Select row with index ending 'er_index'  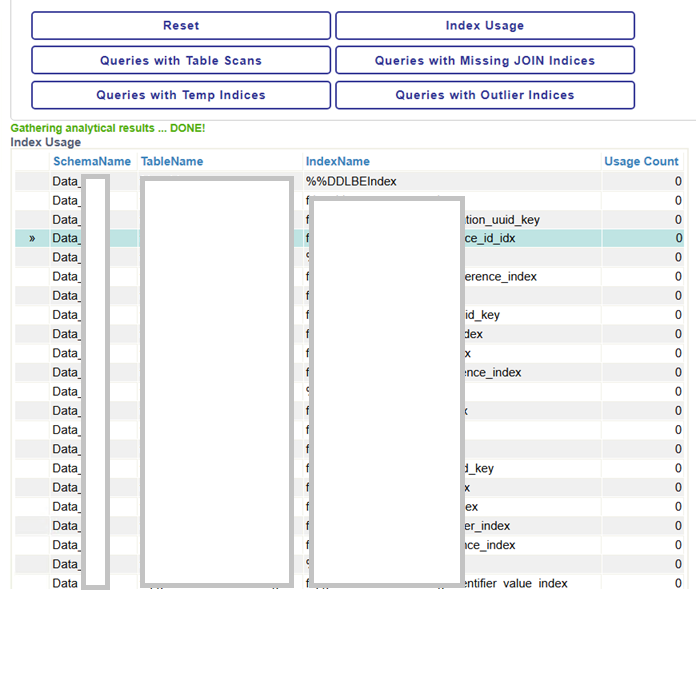(x=487, y=526)
